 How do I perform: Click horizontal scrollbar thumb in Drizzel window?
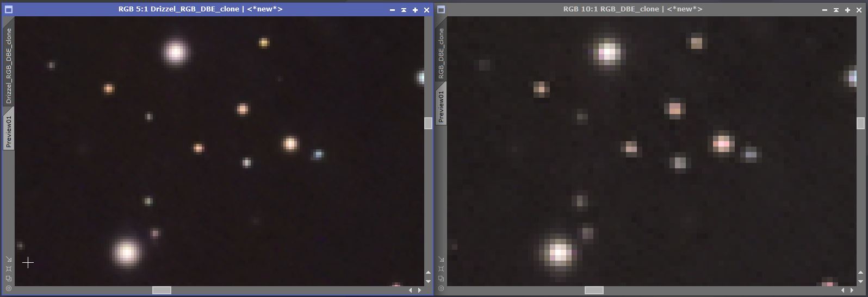point(162,290)
